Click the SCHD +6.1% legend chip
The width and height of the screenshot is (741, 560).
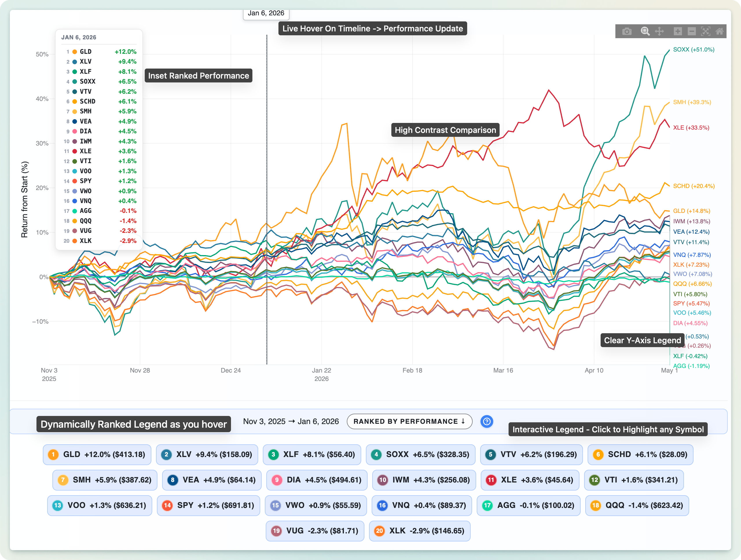point(640,454)
